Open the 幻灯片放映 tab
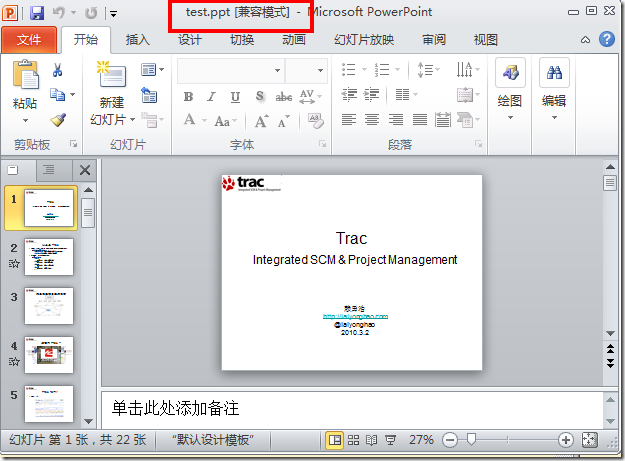 364,39
